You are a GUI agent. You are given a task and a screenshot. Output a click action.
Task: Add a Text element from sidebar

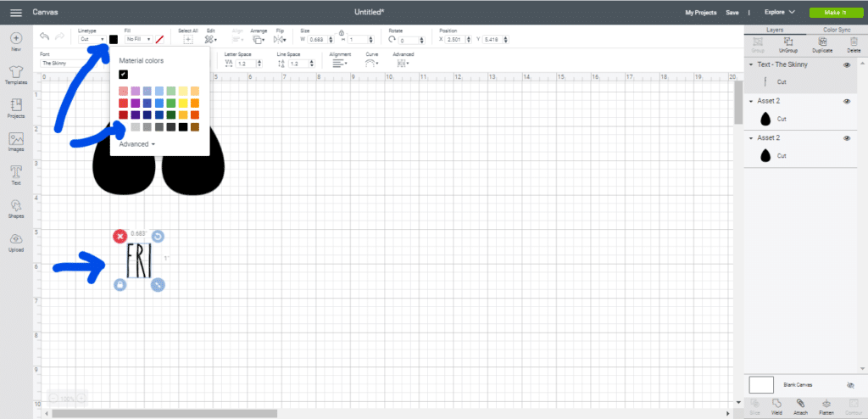click(16, 173)
